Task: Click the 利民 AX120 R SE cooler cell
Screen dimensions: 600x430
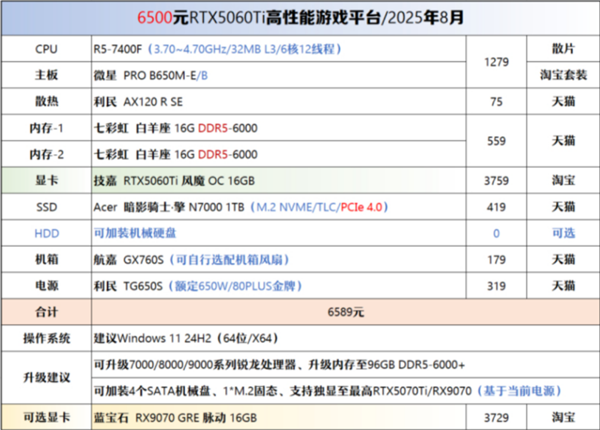Action: click(x=279, y=101)
